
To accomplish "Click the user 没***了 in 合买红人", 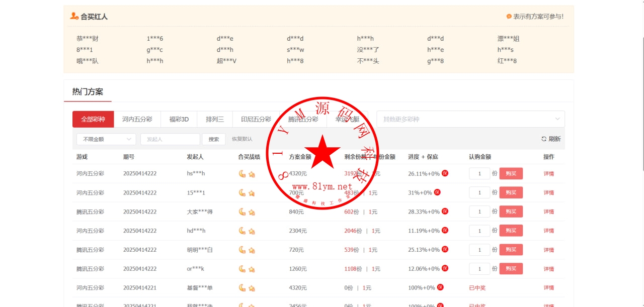I will 368,50.
